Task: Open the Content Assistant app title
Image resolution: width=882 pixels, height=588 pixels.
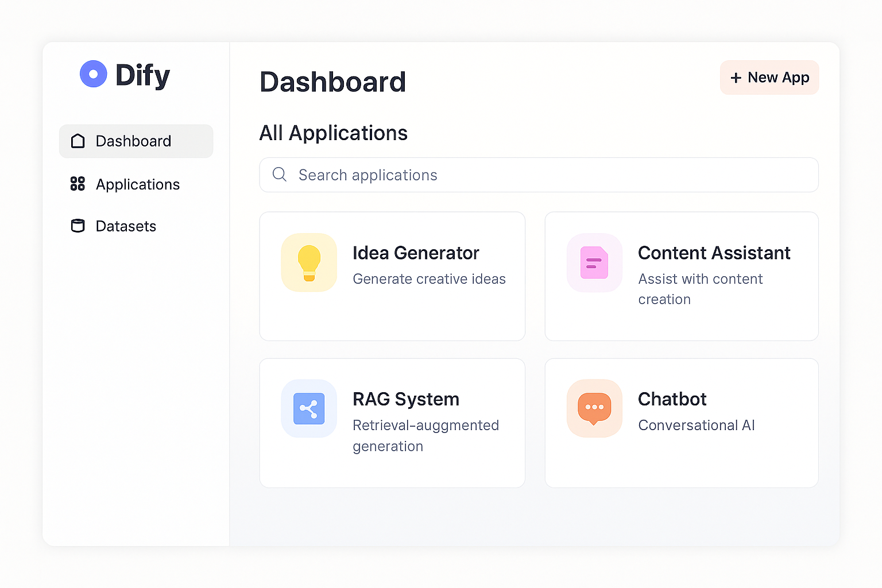Action: pos(714,253)
